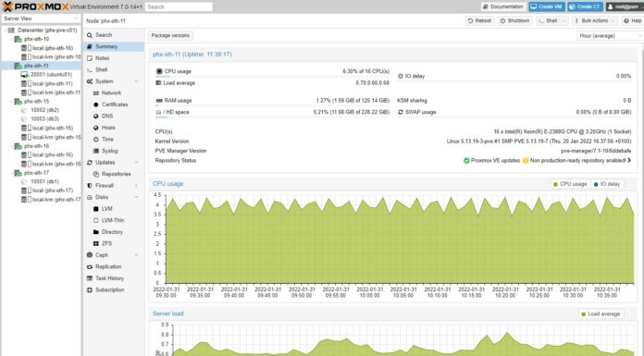Toggle Load average legend in Server load

601,314
